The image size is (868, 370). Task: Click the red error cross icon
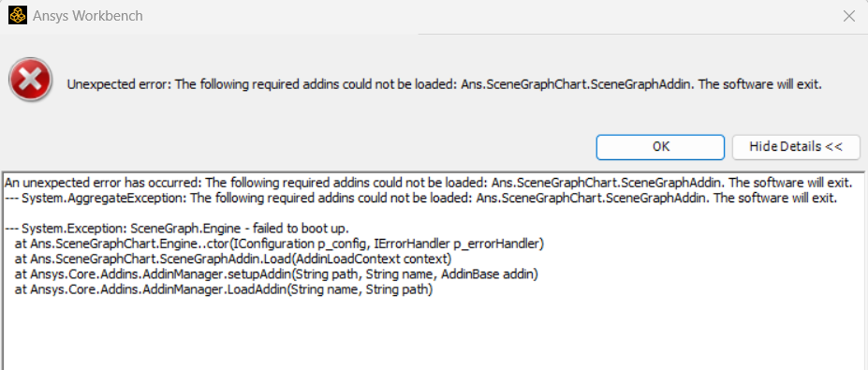pyautogui.click(x=31, y=81)
